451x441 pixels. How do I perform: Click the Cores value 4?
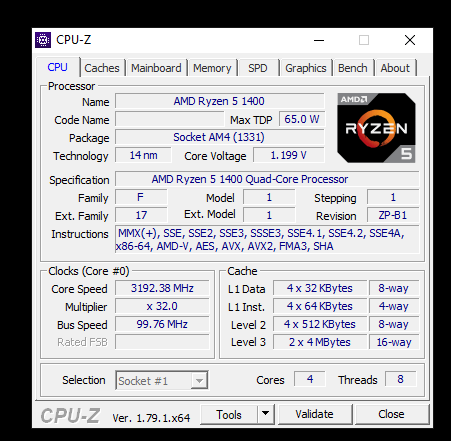click(310, 379)
